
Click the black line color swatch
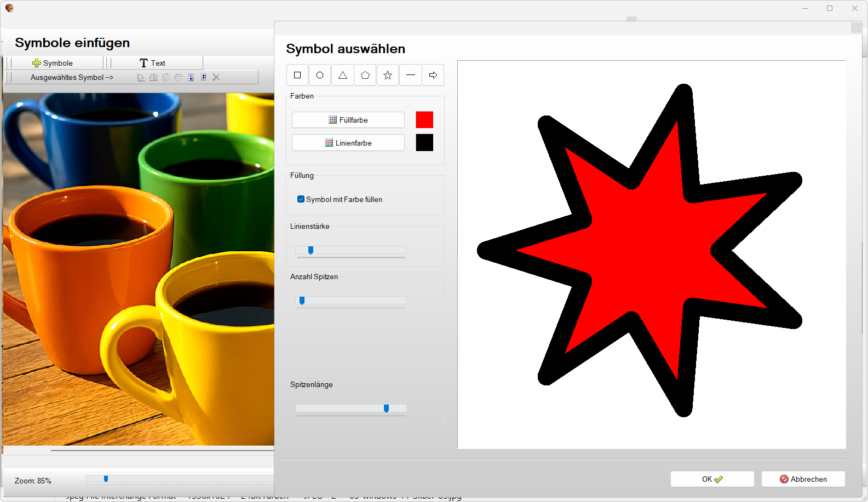pos(424,143)
